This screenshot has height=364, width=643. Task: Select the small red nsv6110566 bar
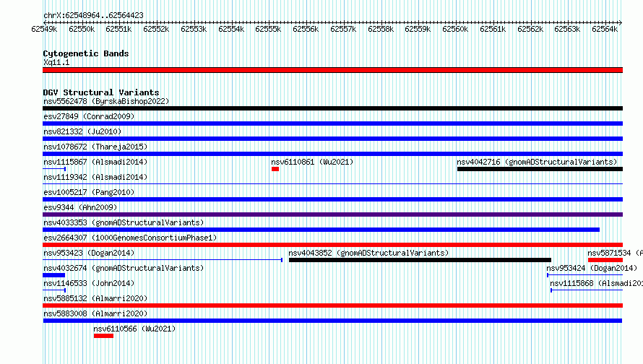(x=103, y=336)
